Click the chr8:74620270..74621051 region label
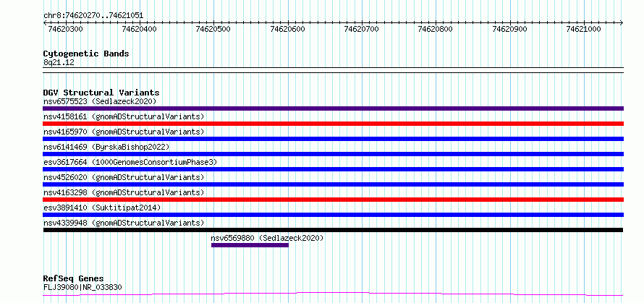Viewport: 644px width, 303px height. (93, 16)
